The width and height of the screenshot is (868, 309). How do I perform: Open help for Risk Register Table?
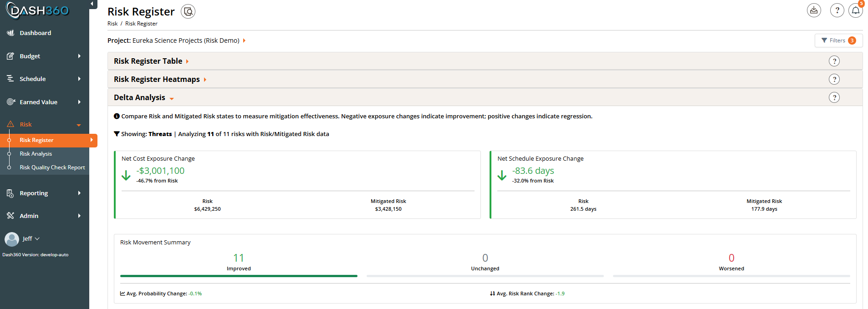tap(834, 61)
